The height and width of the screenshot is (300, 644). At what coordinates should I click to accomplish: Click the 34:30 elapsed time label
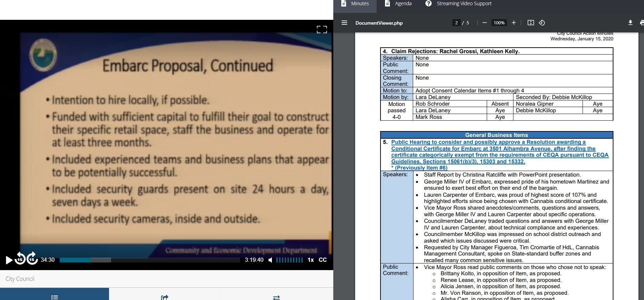(48, 260)
